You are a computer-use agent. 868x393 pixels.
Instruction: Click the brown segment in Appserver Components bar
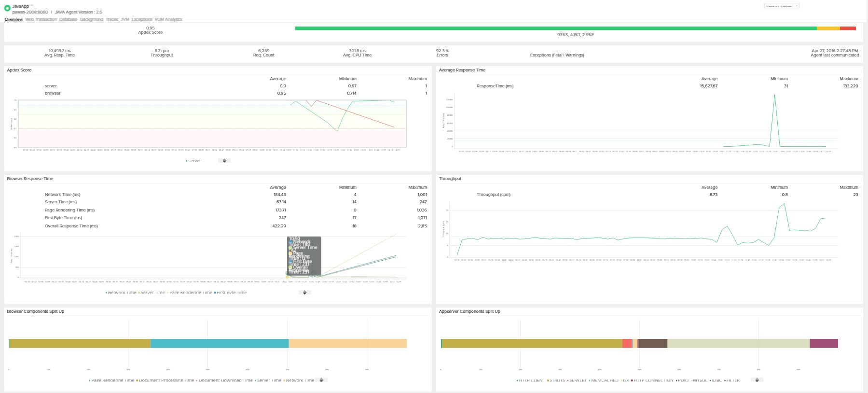pos(652,343)
